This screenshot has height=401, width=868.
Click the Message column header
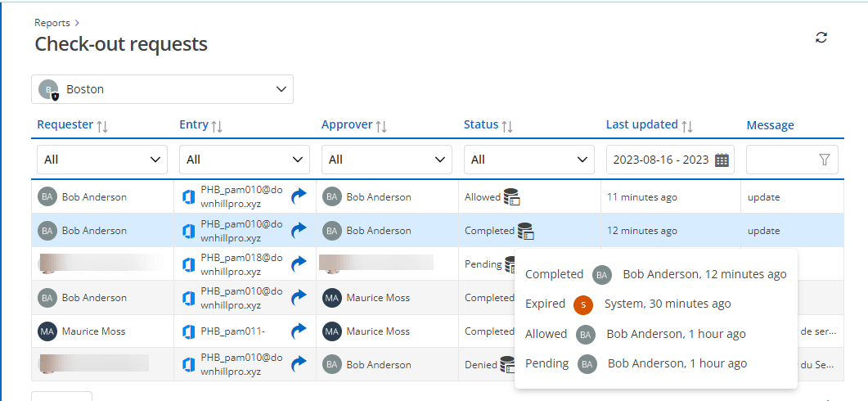pyautogui.click(x=770, y=125)
